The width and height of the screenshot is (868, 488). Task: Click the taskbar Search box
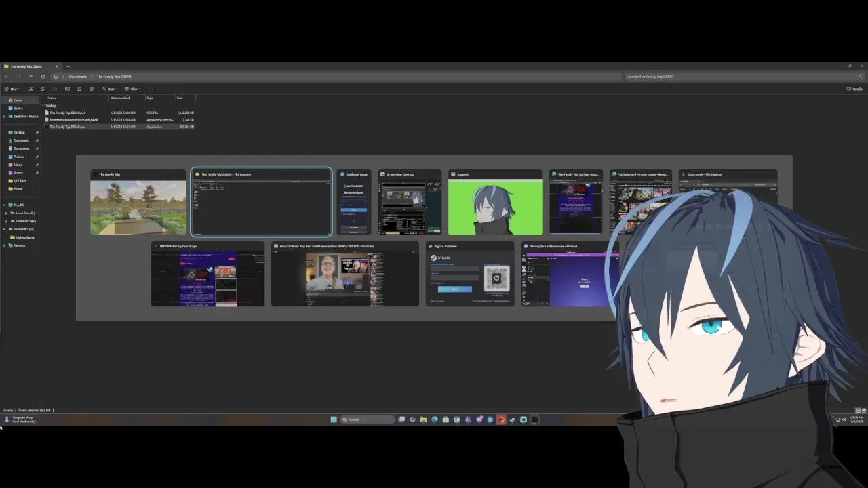click(x=368, y=420)
